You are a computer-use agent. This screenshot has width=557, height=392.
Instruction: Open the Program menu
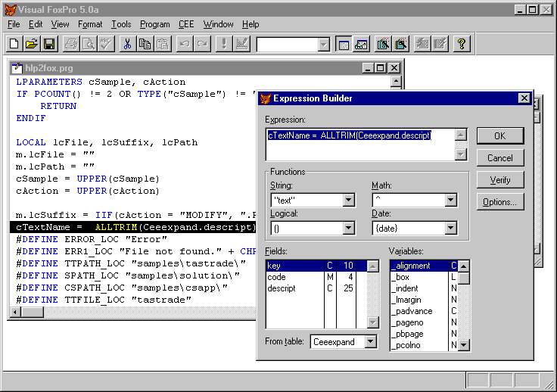point(154,24)
